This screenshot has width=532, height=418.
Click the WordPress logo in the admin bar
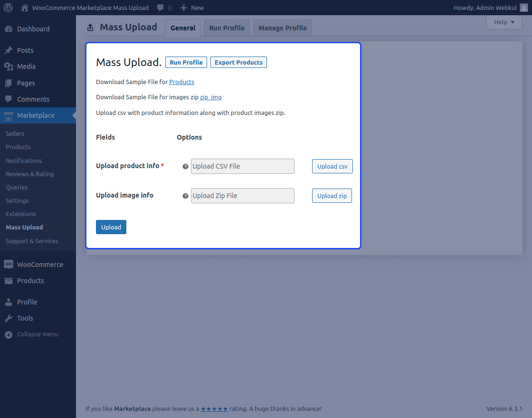pyautogui.click(x=7, y=7)
